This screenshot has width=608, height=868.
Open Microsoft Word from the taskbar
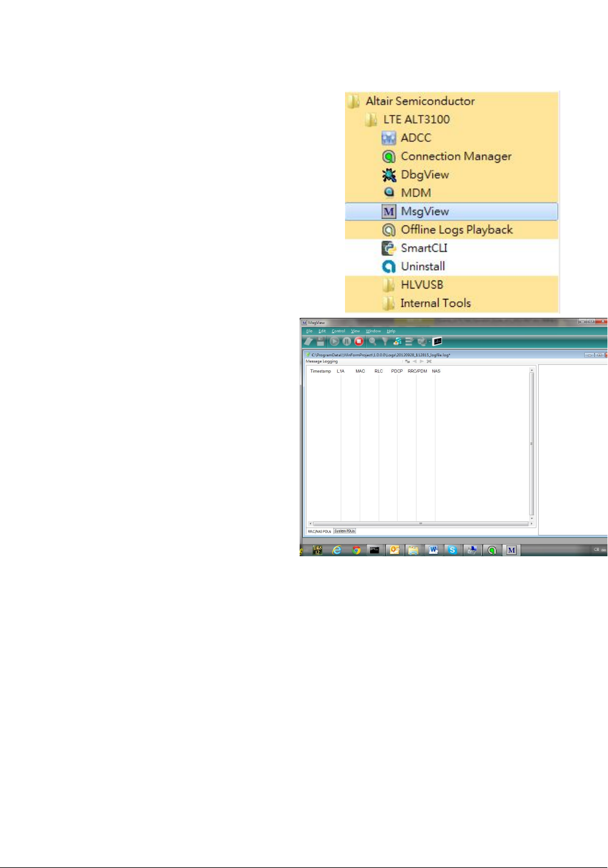click(x=433, y=550)
